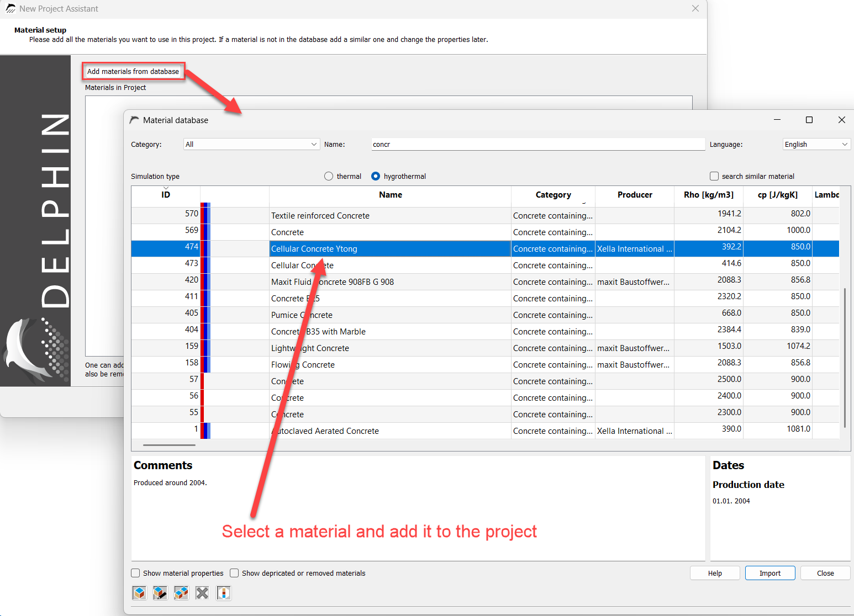The height and width of the screenshot is (616, 854).
Task: Select the Flowing Concrete row
Action: pyautogui.click(x=485, y=365)
